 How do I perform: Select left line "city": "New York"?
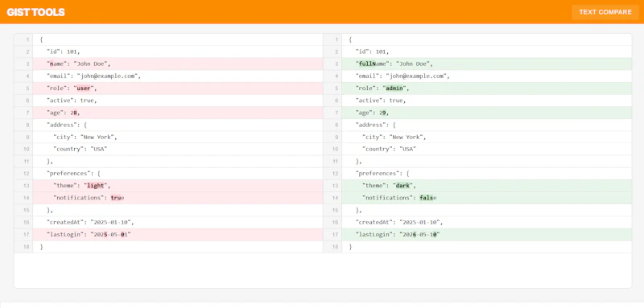(178, 137)
